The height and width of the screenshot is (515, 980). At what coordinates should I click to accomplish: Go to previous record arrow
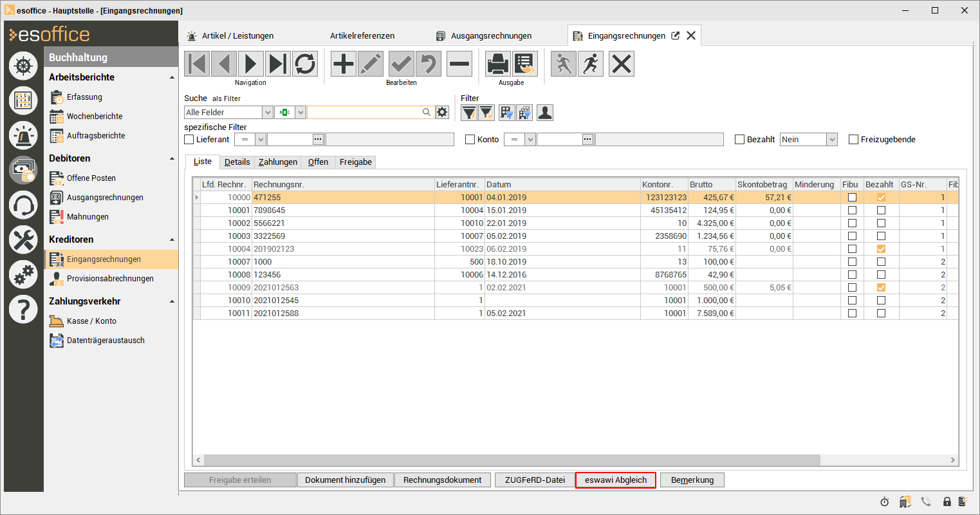224,64
